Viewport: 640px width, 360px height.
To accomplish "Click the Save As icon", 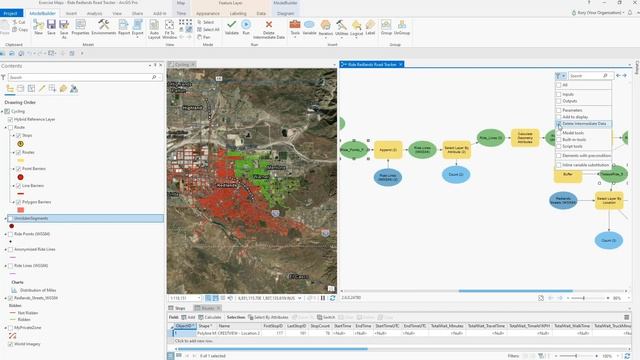I will click(64, 29).
